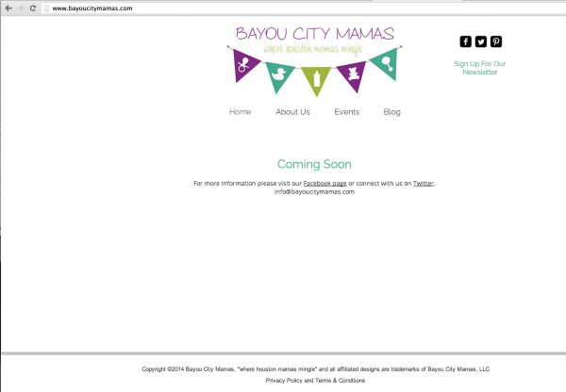This screenshot has height=392, width=566.
Task: Click Sign Up For Our Newsletter
Action: point(479,68)
